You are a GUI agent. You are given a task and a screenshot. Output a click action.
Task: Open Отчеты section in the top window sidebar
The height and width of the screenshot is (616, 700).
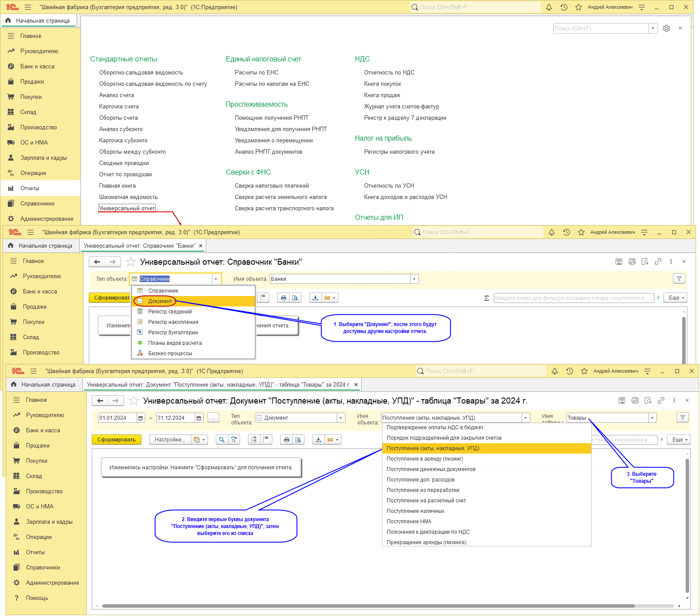click(40, 189)
